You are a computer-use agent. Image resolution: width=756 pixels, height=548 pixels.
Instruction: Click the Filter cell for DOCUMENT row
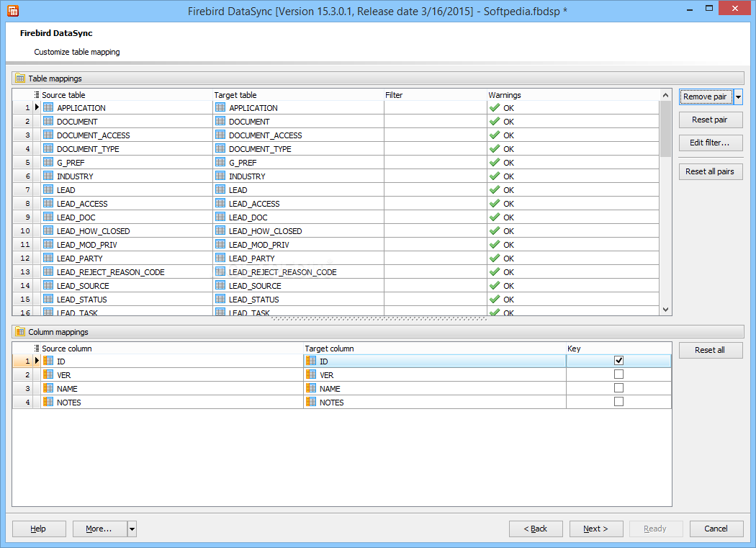point(436,122)
